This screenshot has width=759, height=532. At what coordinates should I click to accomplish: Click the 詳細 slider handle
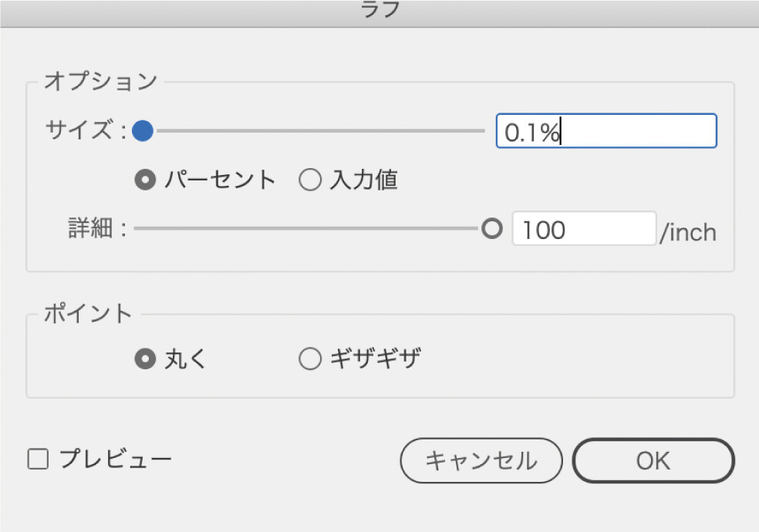[x=491, y=229]
